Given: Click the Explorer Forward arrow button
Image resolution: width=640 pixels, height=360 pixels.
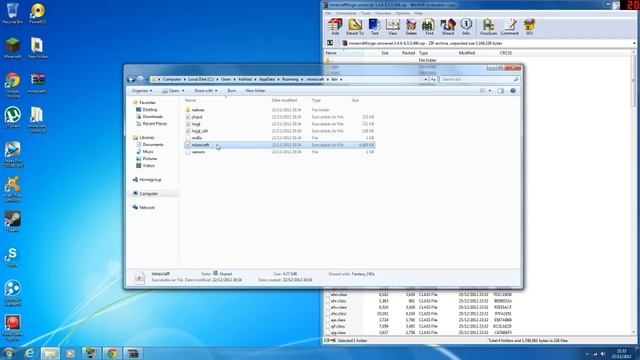Looking at the screenshot, I should click(140, 79).
